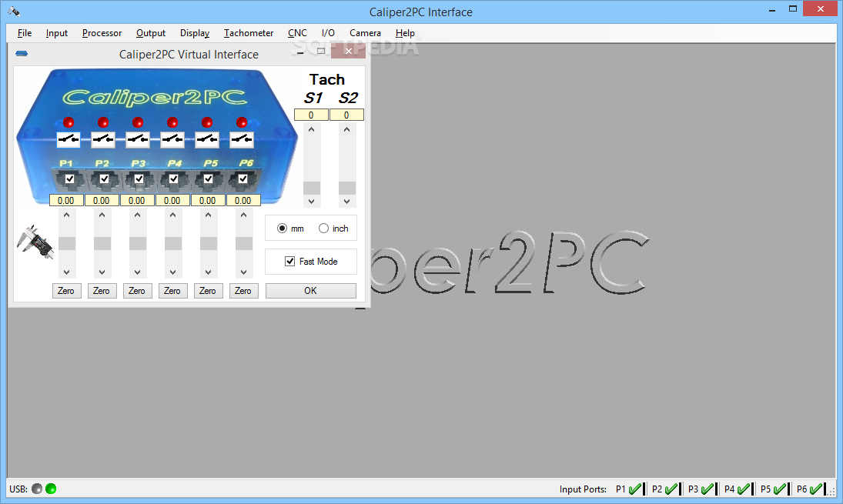Viewport: 843px width, 504px height.
Task: Click the P6 green checkmark in status bar
Action: (816, 489)
